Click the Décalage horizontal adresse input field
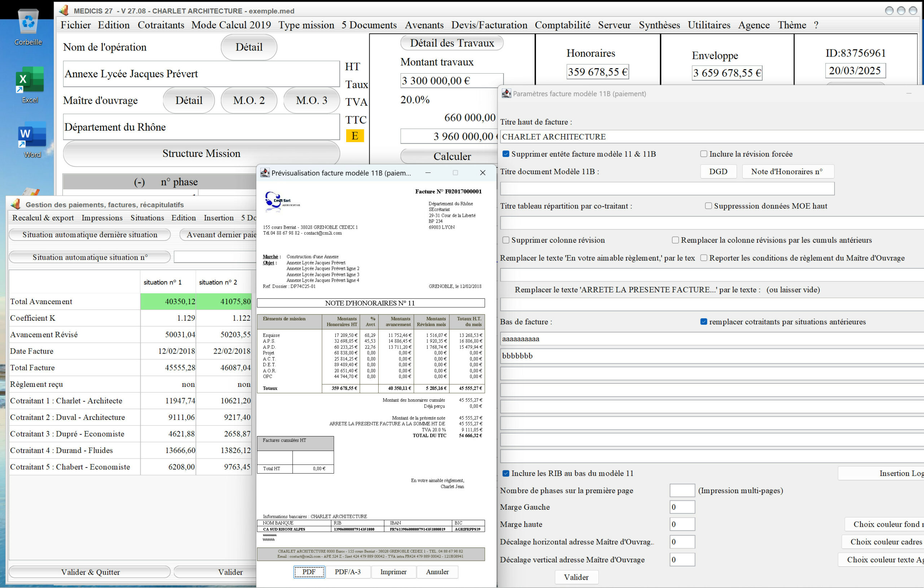Screen dimensions: 924x588 pyautogui.click(x=682, y=541)
